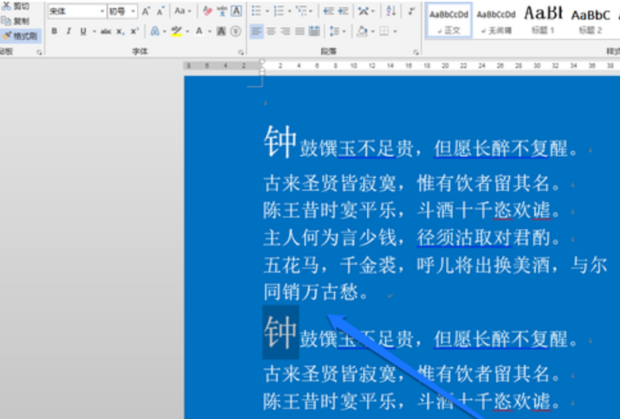Activate the Format Painter (格式刷)
Image resolution: width=620 pixels, height=419 pixels.
coord(20,36)
